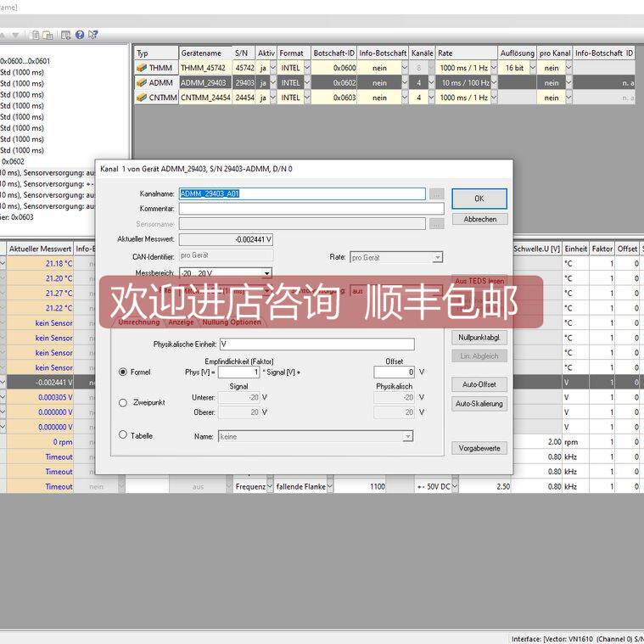
Task: Open Aktiv dropdown for THMM_45742 row
Action: [273, 68]
